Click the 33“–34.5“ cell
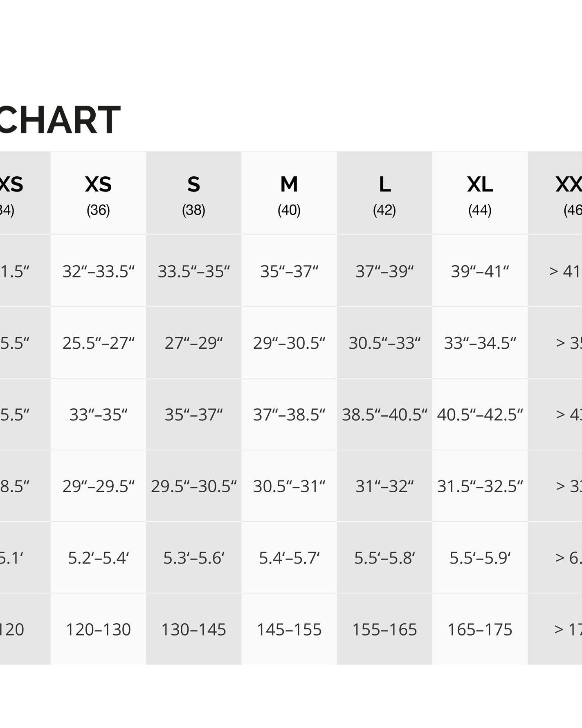582x728 pixels. pyautogui.click(x=480, y=343)
